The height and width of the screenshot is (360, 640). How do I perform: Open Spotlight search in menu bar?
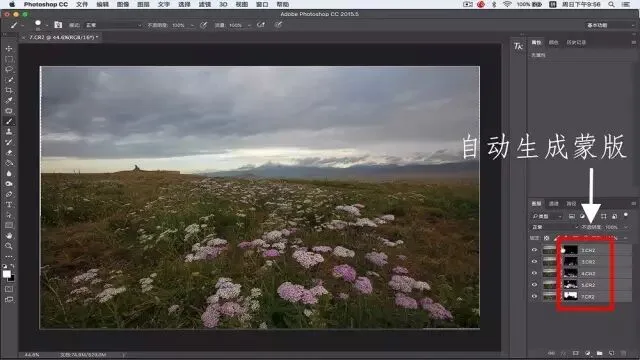click(x=611, y=4)
